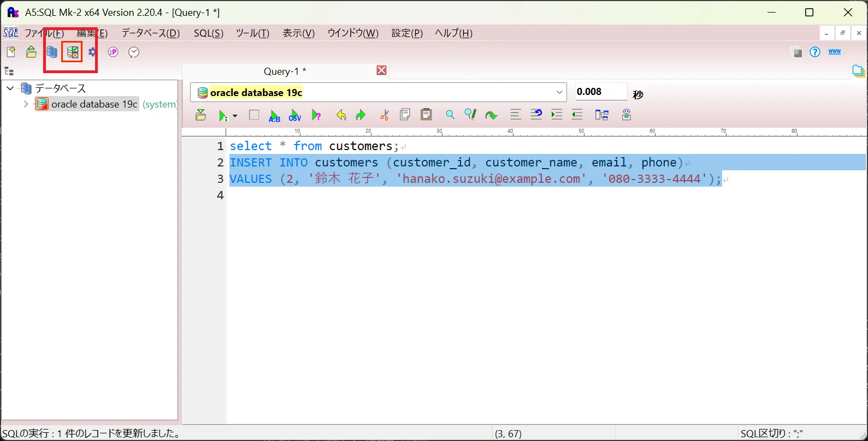Open the 編集(E) menu
Viewport: 868px width, 441px height.
coord(92,33)
